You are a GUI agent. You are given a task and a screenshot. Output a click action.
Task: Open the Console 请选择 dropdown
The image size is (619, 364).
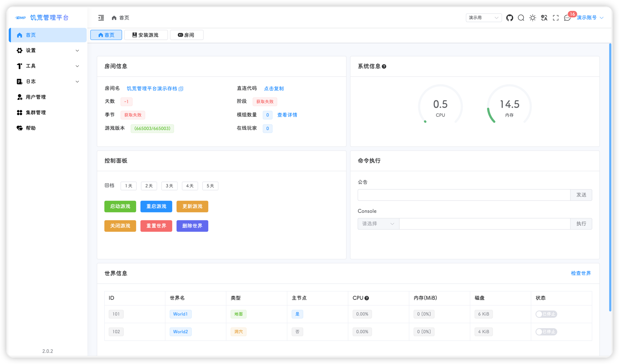point(378,224)
